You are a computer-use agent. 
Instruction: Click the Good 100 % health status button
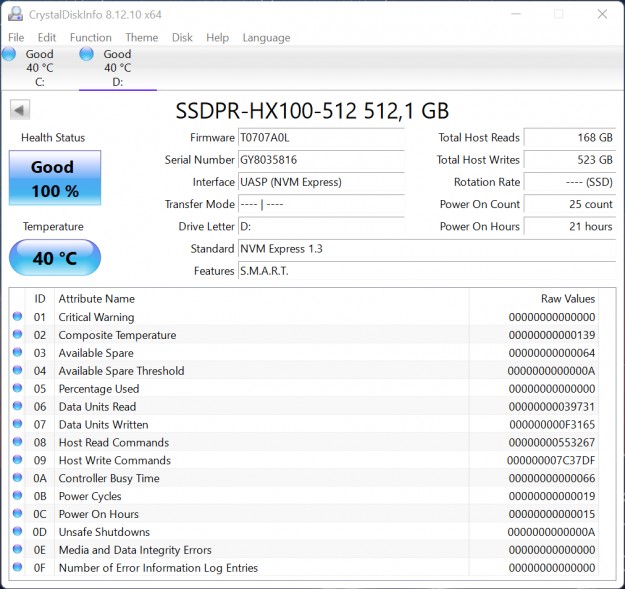[55, 177]
